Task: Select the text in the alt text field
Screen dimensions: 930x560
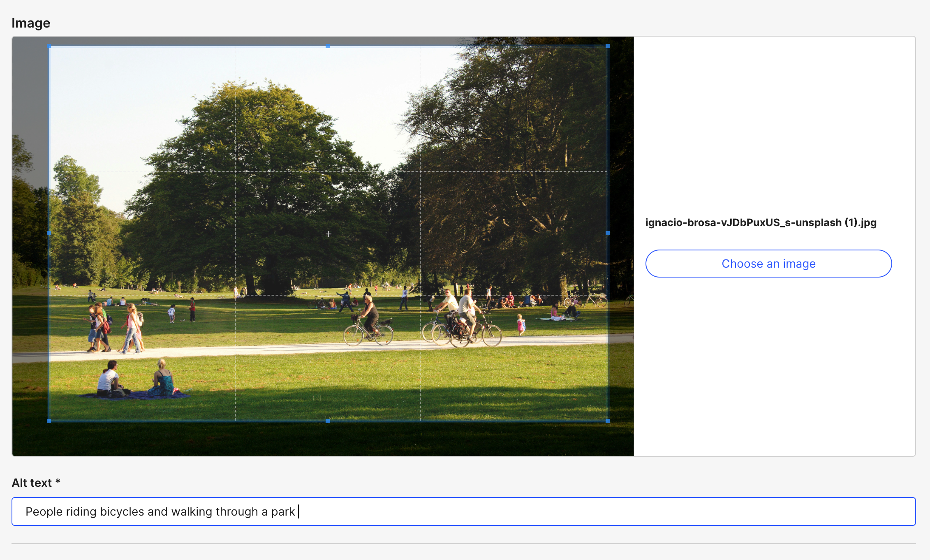Action: (161, 511)
